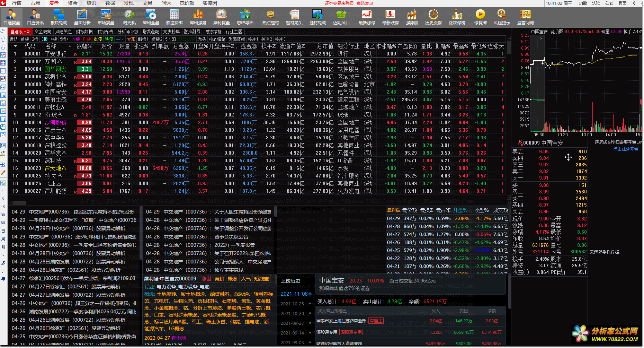Click the 涨因 button in 犀利猫 panel
This screenshot has height=348, width=644.
tap(206, 279)
